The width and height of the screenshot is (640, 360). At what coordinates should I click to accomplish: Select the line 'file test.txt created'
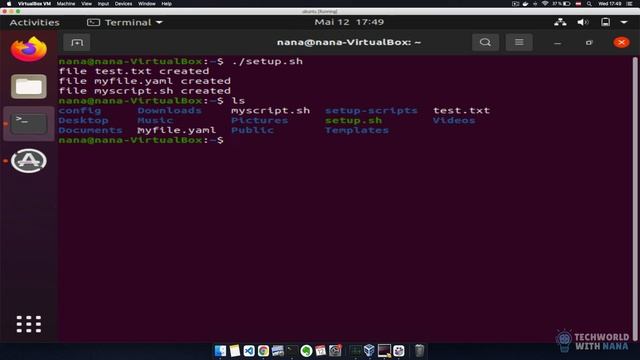[x=134, y=71]
